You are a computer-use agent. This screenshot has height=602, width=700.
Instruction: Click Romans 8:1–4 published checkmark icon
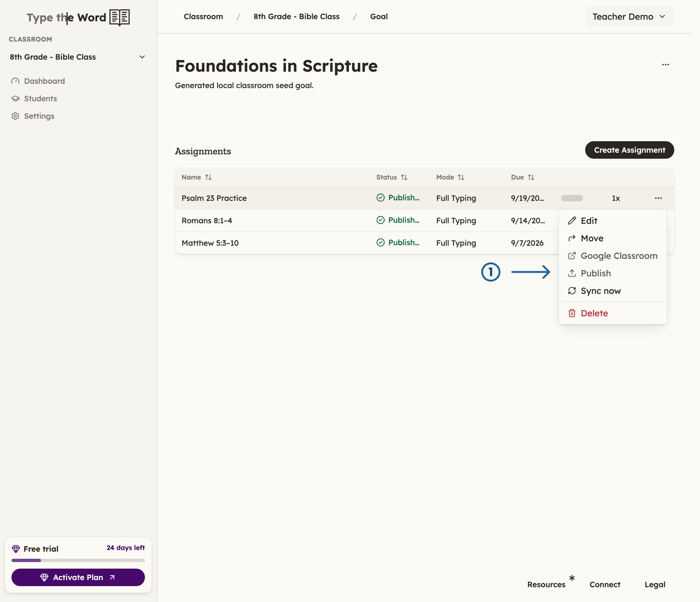pyautogui.click(x=380, y=220)
